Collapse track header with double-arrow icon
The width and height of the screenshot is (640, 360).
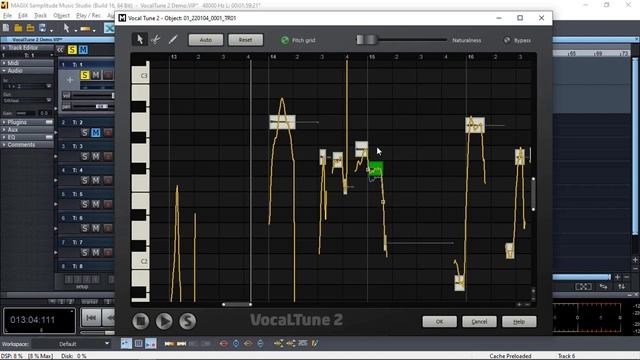pyautogui.click(x=60, y=49)
